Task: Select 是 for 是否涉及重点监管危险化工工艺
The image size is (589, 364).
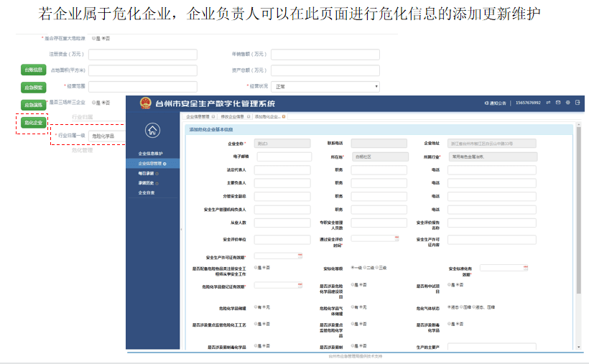Action: (x=256, y=323)
